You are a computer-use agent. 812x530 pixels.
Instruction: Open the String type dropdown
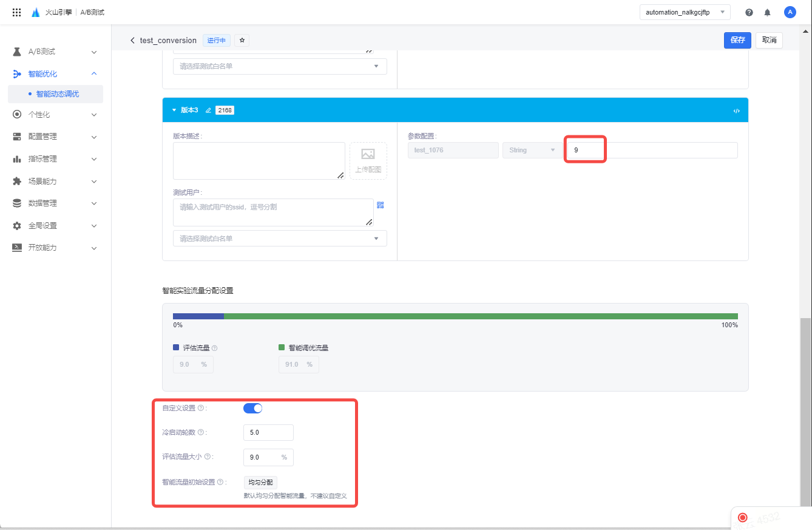coord(533,150)
